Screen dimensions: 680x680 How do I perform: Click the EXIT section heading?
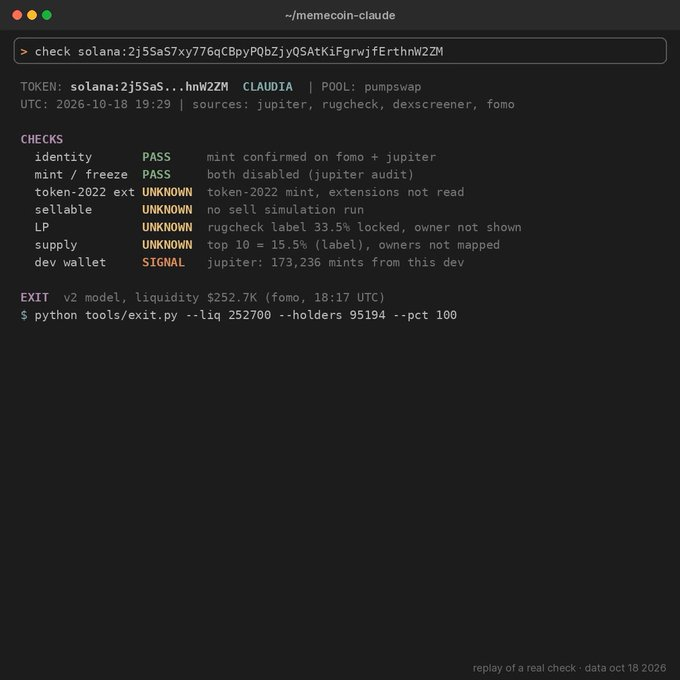pyautogui.click(x=34, y=298)
